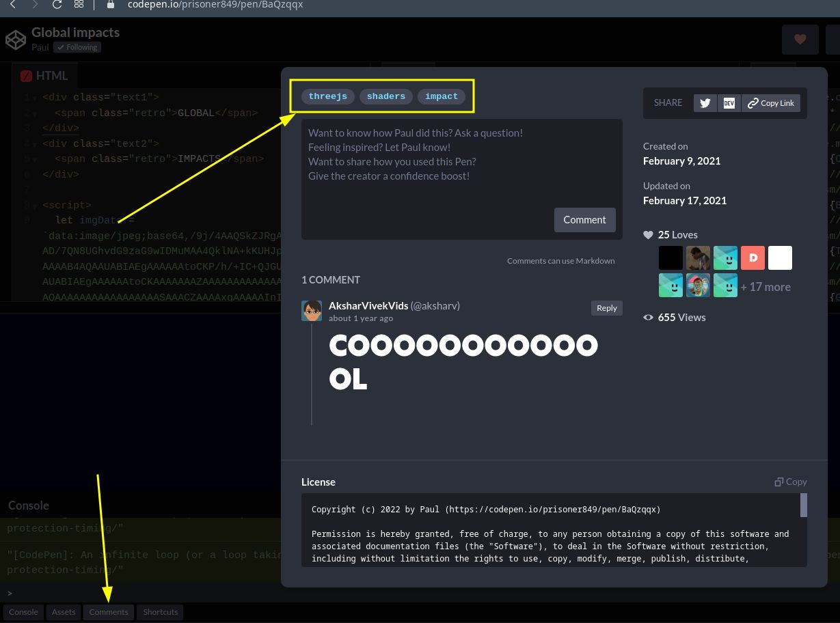Toggle the heart to love this pen
840x623 pixels.
click(x=800, y=39)
